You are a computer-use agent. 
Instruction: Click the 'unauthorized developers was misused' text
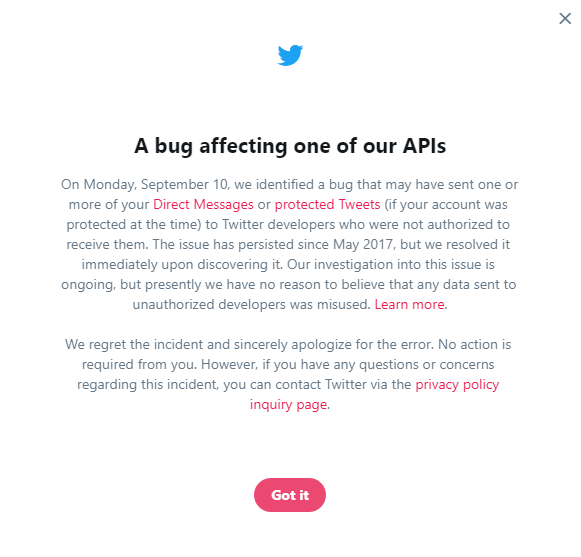[x=251, y=305]
